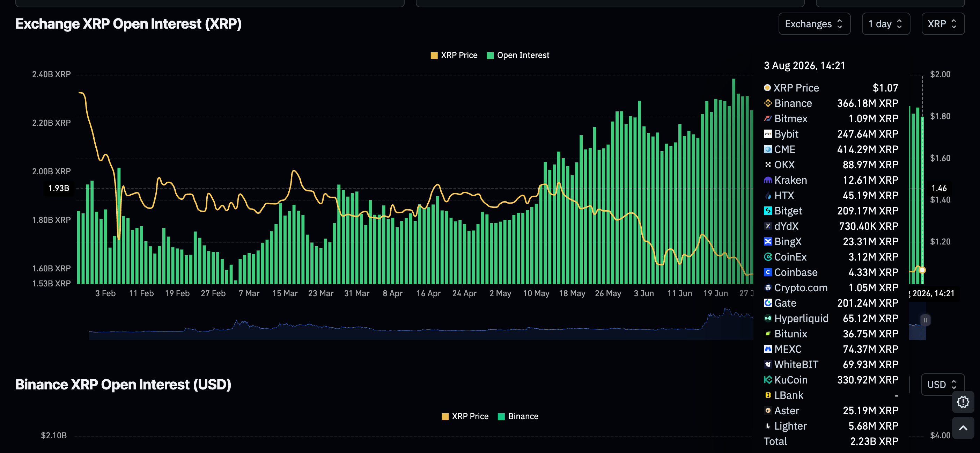Toggle Open Interest legend series
Screen dimensions: 980x453
tap(518, 55)
